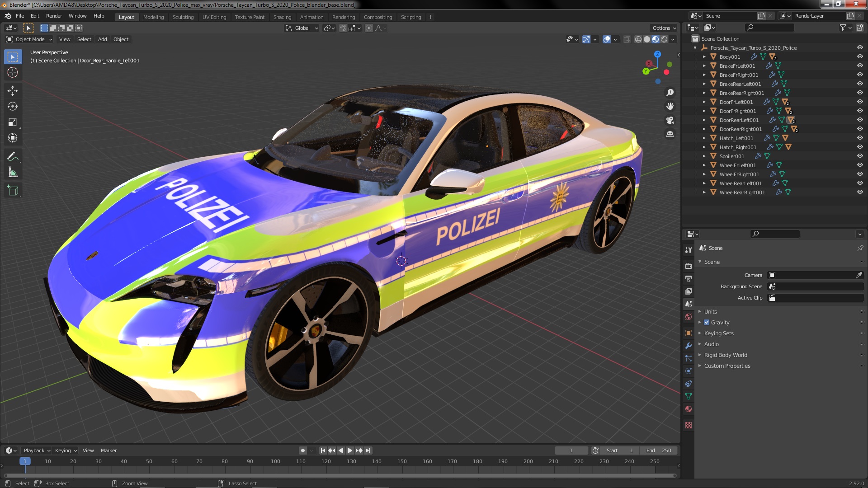Jump to the timeline end frame

(x=368, y=450)
